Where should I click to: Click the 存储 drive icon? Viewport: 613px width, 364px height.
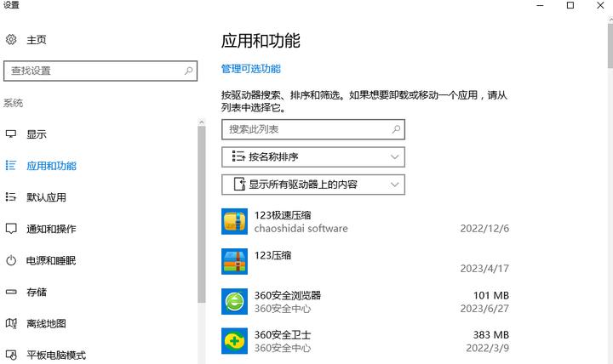(11, 292)
